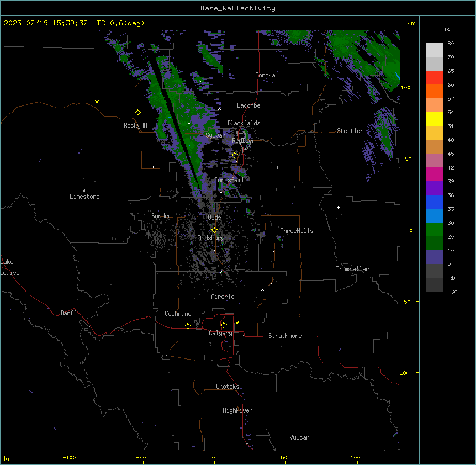Screen dimensions: 476x465
Task: Select the royal blue 33-36 dBZ swatch
Action: tap(434, 202)
